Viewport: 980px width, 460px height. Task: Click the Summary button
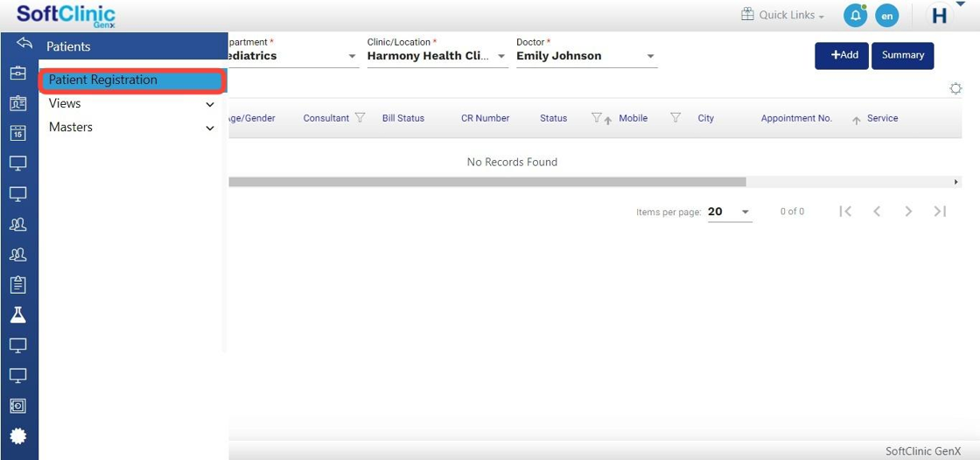(x=902, y=56)
